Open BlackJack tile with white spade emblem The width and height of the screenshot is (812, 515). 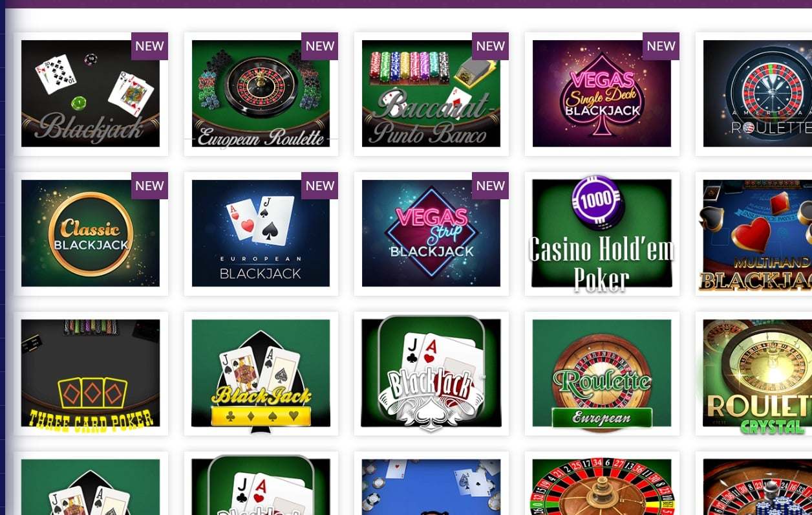pos(431,373)
